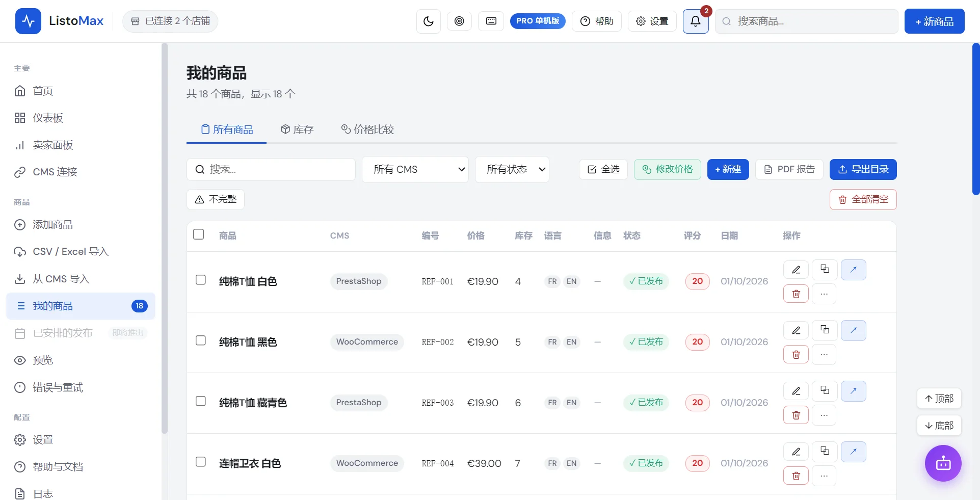Check the 纯棉T恤 白色 row checkbox
Image resolution: width=980 pixels, height=500 pixels.
[201, 280]
